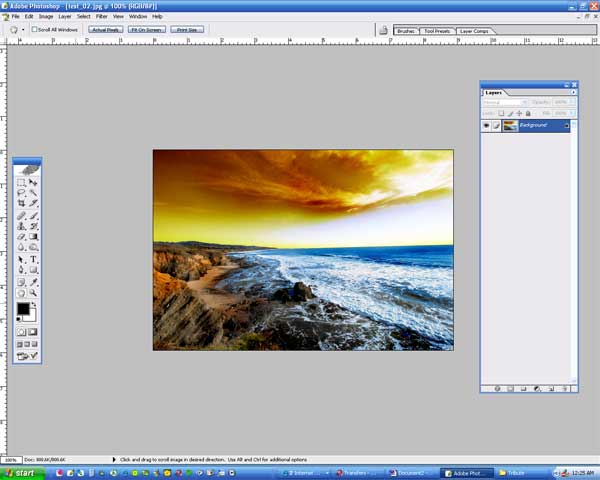
Task: Toggle lock position
Action: 519,113
